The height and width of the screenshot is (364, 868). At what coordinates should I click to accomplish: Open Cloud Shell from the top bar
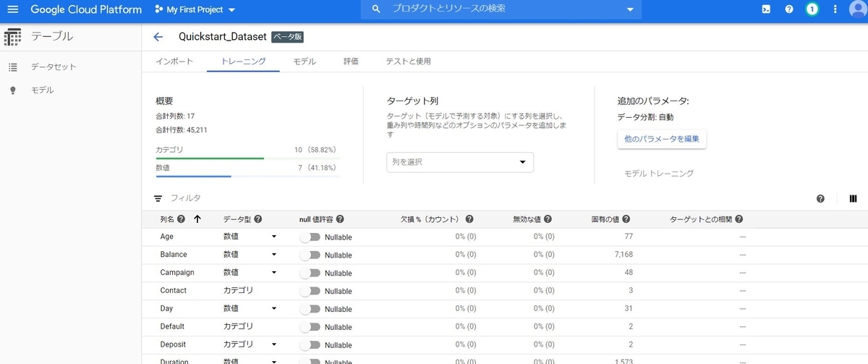(x=766, y=9)
